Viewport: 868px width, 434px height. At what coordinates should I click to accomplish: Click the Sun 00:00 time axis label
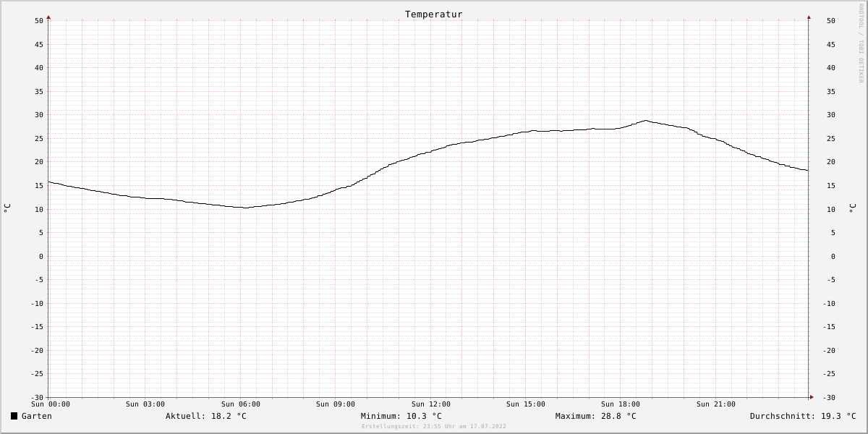click(x=51, y=404)
